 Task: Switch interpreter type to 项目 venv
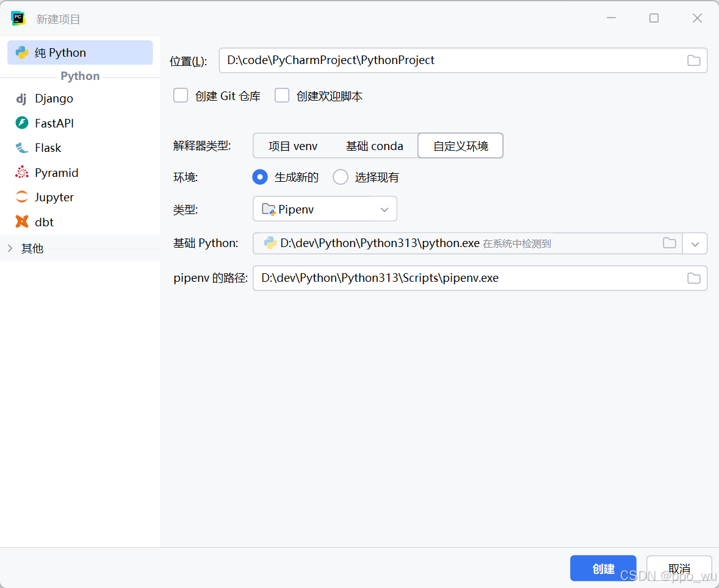pyautogui.click(x=293, y=146)
